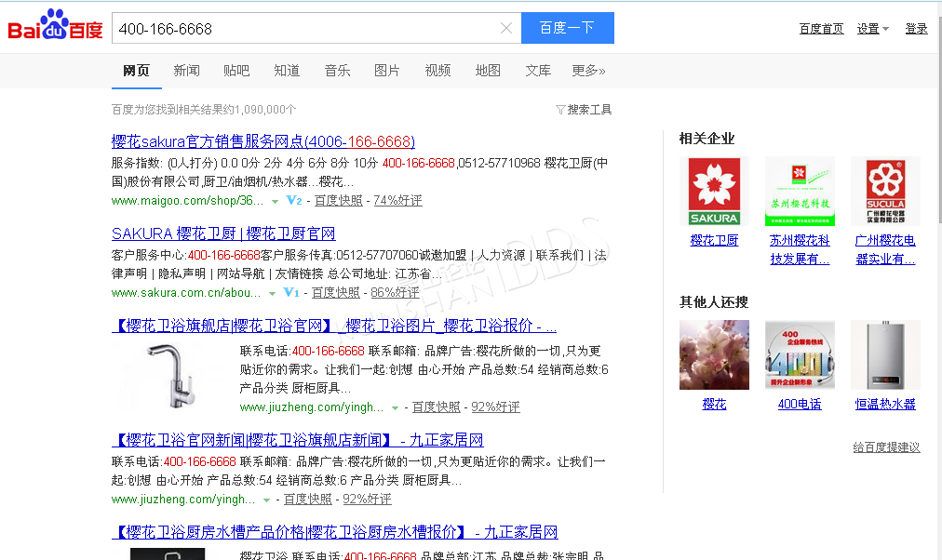This screenshot has height=560, width=942.
Task: Select the 网页 tab
Action: pyautogui.click(x=137, y=71)
